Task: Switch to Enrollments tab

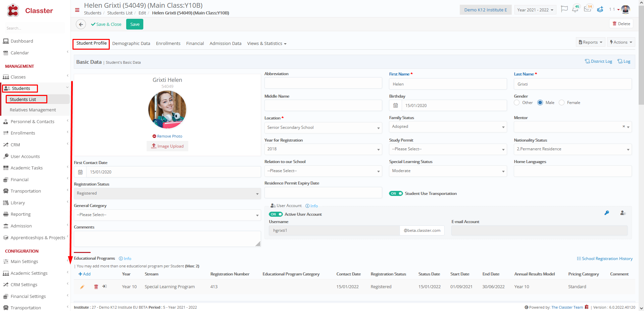Action: (x=168, y=44)
